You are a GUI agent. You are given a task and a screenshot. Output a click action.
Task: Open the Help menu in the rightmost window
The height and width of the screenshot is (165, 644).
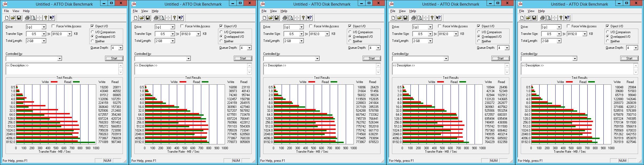(x=541, y=11)
